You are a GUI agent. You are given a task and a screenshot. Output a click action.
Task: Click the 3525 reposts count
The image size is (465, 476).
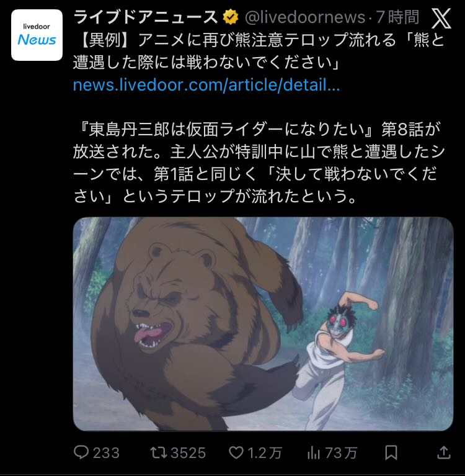tap(188, 453)
